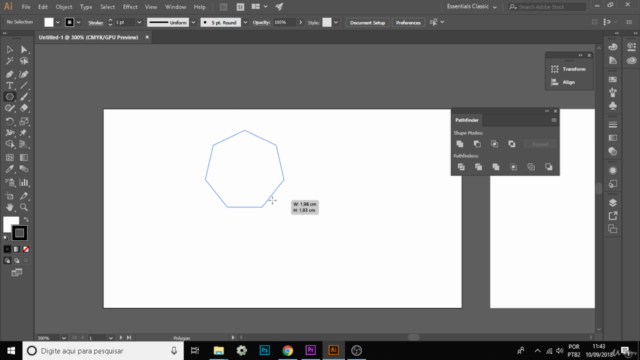Image resolution: width=640 pixels, height=360 pixels.
Task: Click Unite in Pathfinder shape modes
Action: pos(460,144)
